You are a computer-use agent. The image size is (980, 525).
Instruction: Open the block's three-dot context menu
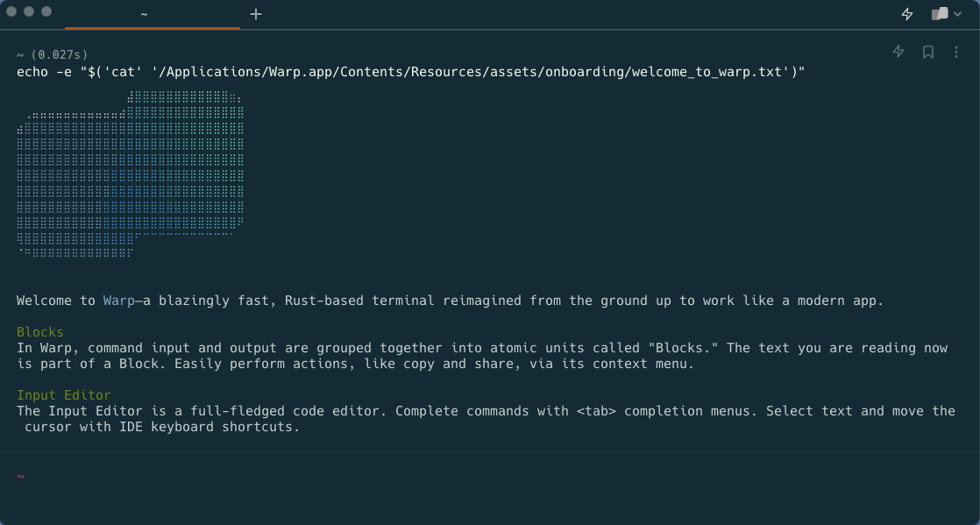(x=956, y=52)
